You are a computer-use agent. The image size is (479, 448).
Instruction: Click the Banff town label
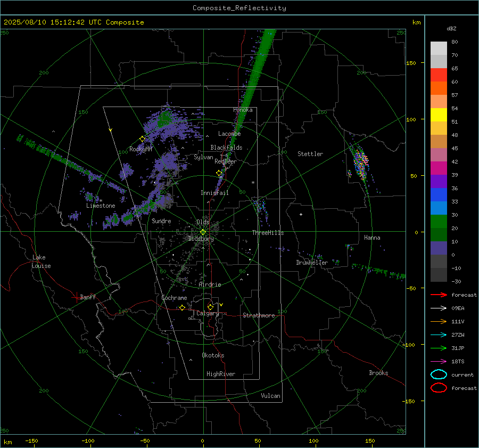(88, 297)
